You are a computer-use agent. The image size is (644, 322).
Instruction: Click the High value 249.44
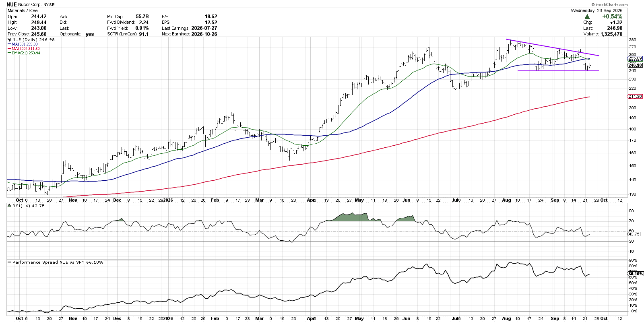(39, 23)
